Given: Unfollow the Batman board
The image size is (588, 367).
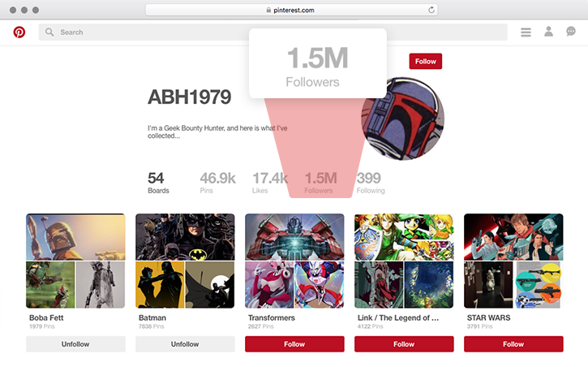Looking at the screenshot, I should 185,344.
